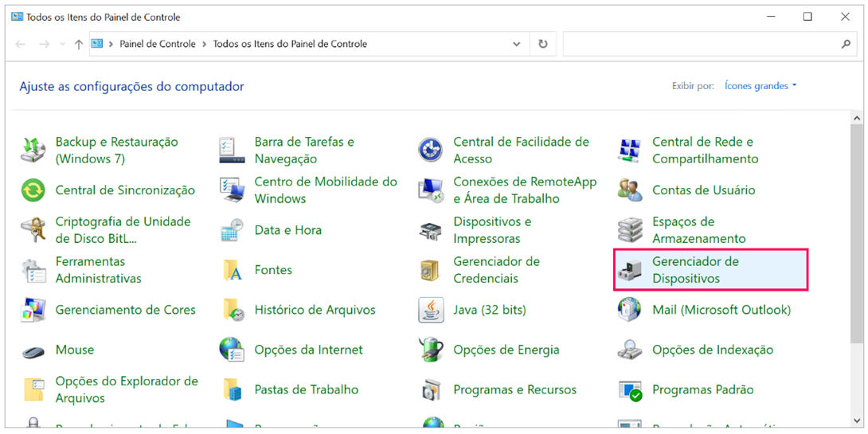Open Gerenciador de Dispositivos icon
Viewport: 868px width, 434px height.
pyautogui.click(x=630, y=270)
